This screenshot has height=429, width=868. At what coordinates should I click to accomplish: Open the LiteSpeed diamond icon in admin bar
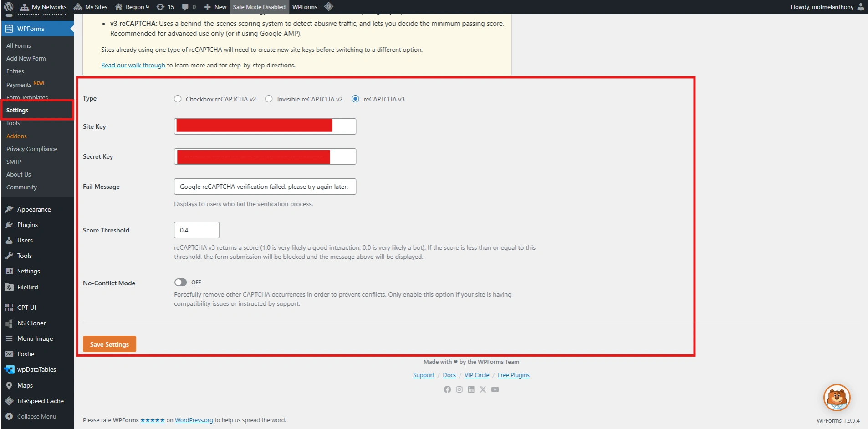[x=329, y=7]
